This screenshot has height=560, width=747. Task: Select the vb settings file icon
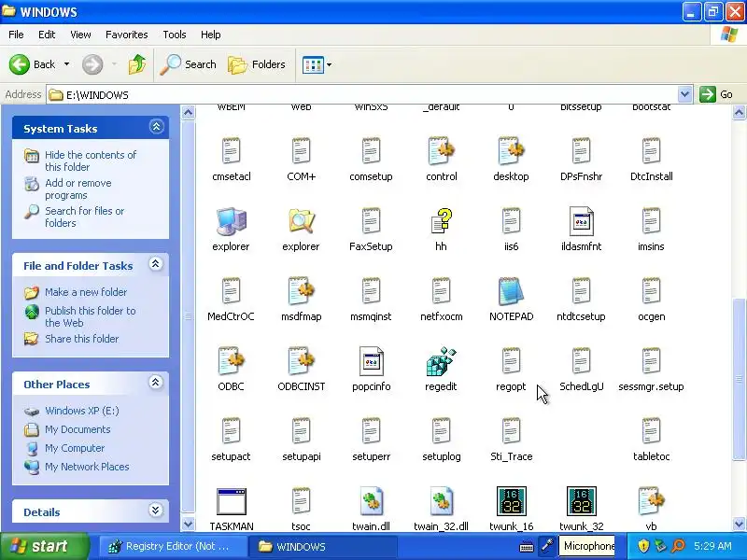click(651, 501)
